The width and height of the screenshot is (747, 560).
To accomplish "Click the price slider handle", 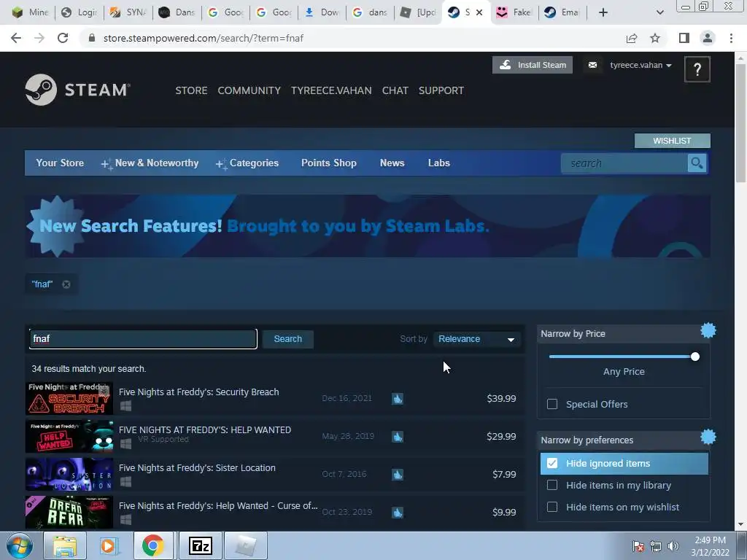I will pyautogui.click(x=695, y=357).
